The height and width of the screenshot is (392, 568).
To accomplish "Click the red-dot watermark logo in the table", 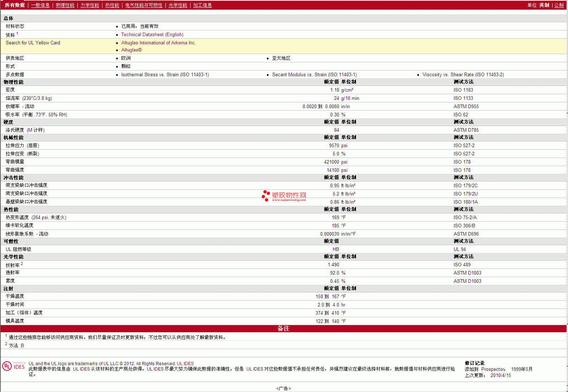I will click(266, 195).
